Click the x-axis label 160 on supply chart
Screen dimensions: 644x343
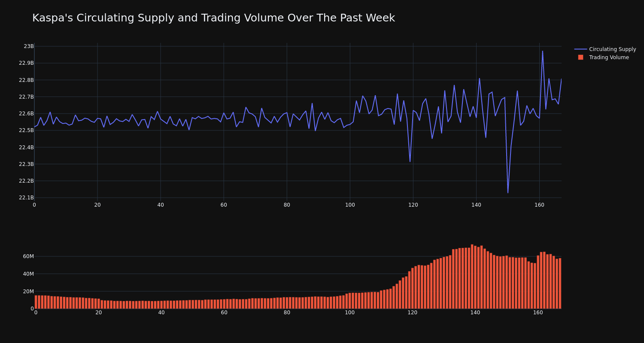539,205
